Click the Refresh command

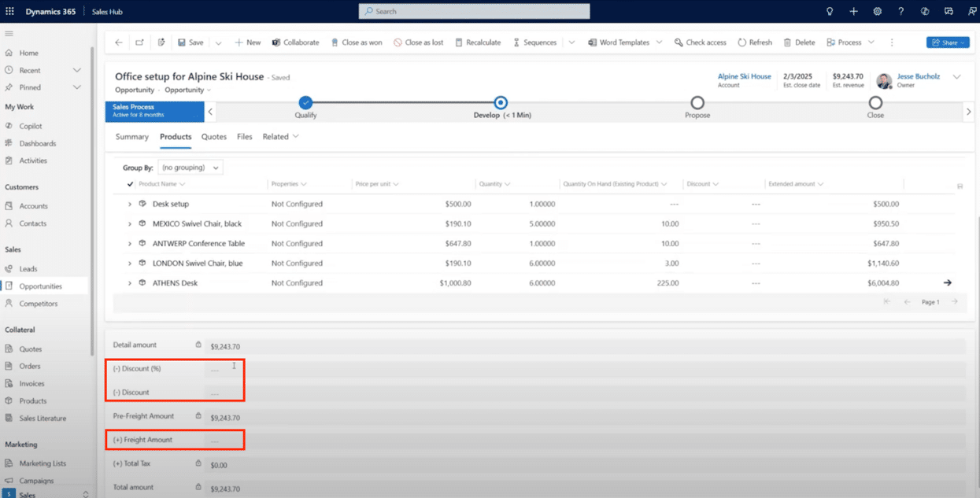(755, 42)
